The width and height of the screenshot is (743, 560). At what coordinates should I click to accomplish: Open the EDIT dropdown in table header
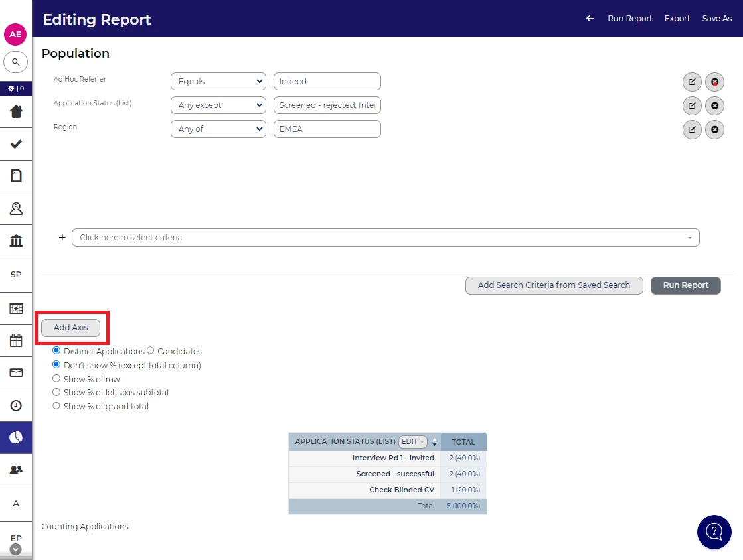tap(413, 442)
